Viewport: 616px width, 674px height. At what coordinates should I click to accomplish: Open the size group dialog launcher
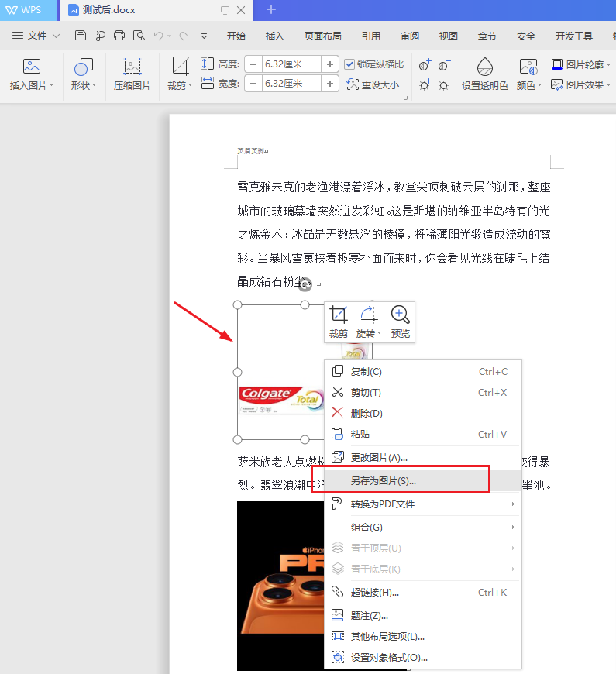pyautogui.click(x=405, y=98)
